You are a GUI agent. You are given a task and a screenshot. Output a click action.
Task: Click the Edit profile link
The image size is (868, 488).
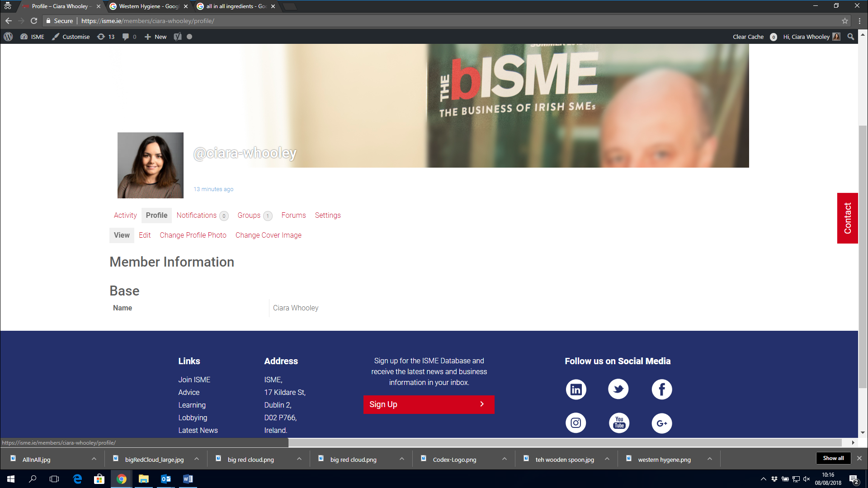pos(145,235)
